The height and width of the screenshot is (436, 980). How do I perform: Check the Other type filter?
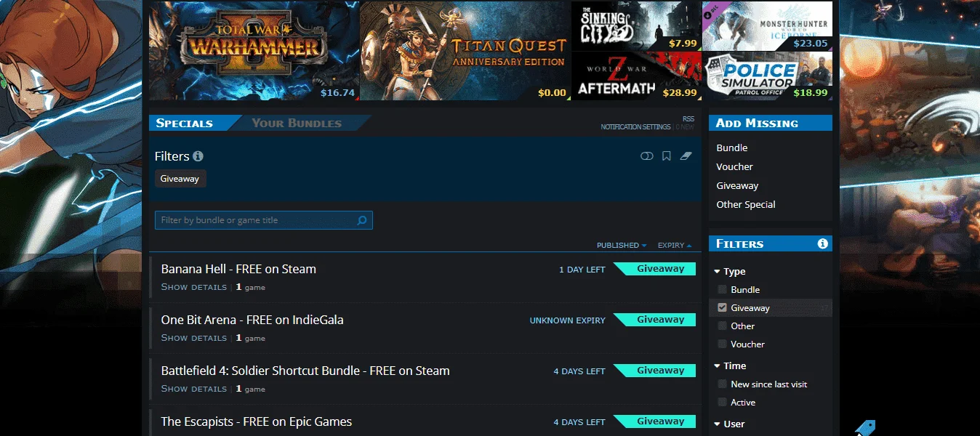click(722, 326)
